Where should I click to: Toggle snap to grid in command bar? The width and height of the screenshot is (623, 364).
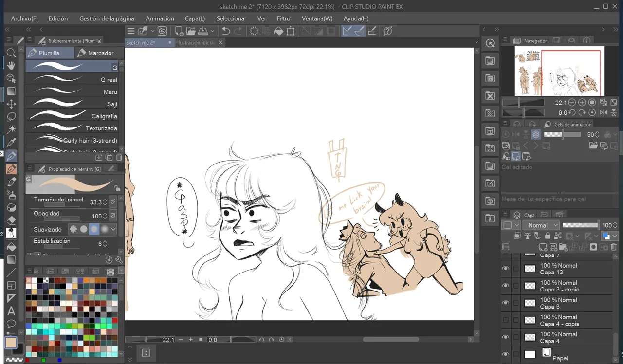pos(372,31)
